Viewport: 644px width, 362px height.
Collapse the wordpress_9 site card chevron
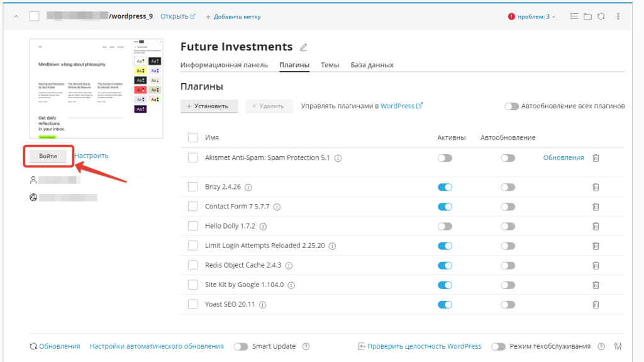[16, 16]
